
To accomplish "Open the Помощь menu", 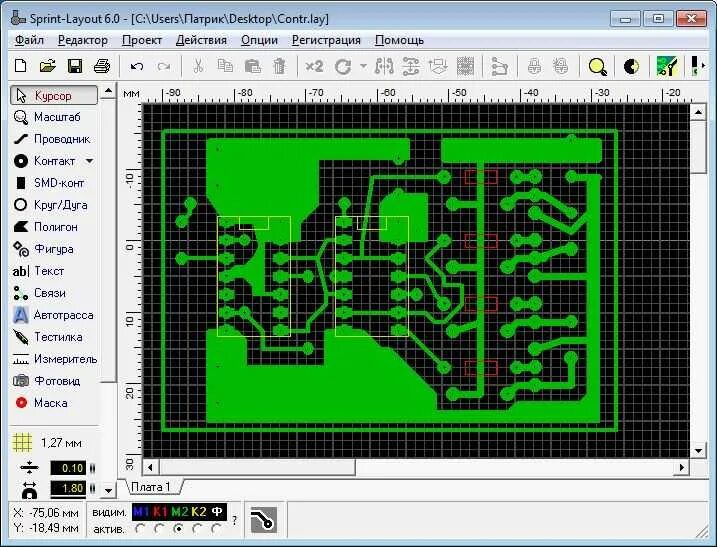I will (x=399, y=40).
